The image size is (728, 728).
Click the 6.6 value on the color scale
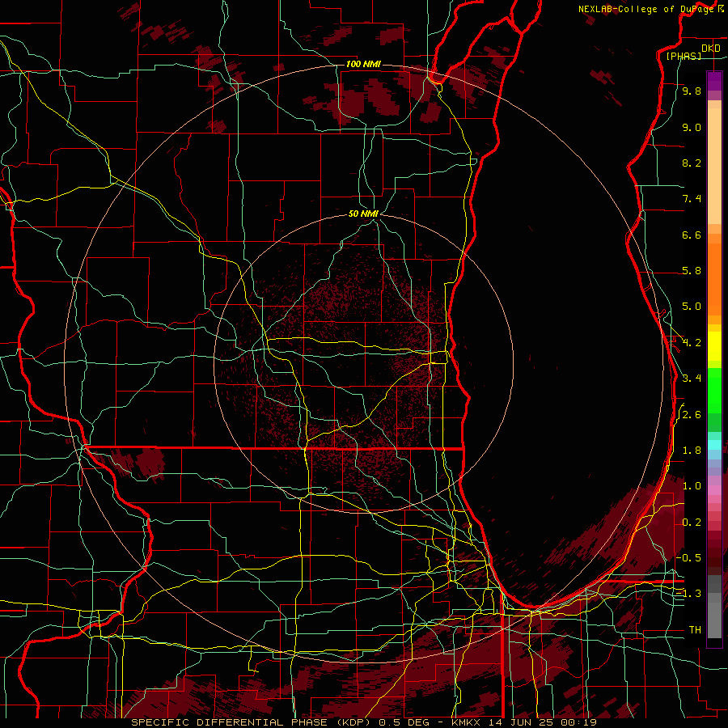click(x=692, y=235)
